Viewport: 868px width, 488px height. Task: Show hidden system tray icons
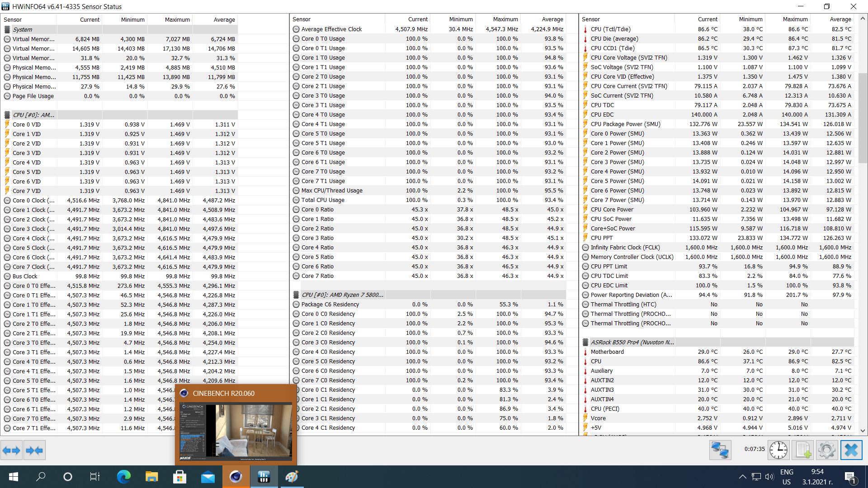pyautogui.click(x=742, y=477)
